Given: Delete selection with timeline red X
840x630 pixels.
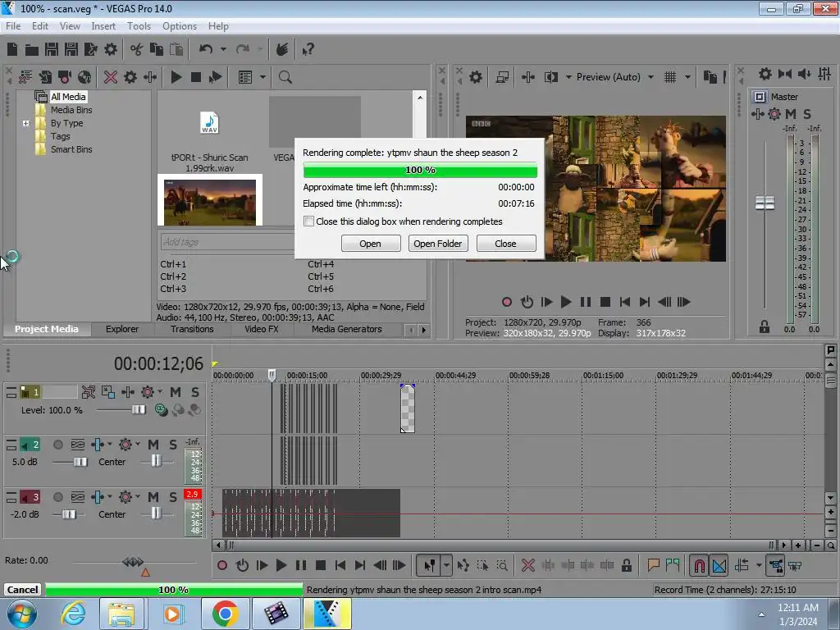Looking at the screenshot, I should (527, 565).
